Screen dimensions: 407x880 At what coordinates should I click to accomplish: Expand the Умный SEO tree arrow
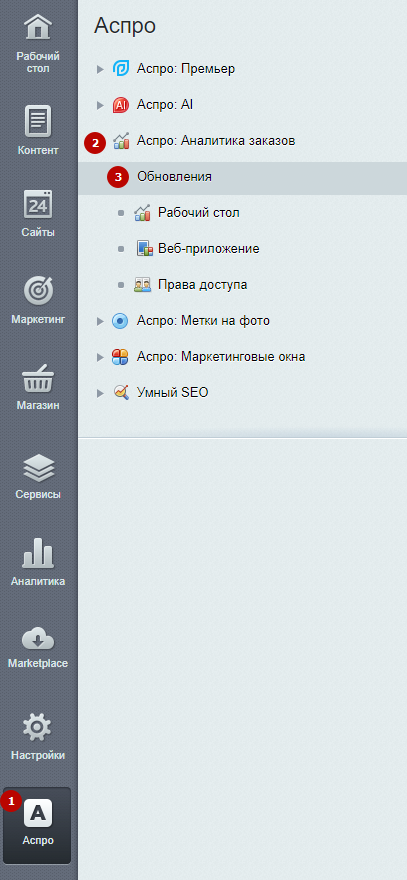[100, 393]
